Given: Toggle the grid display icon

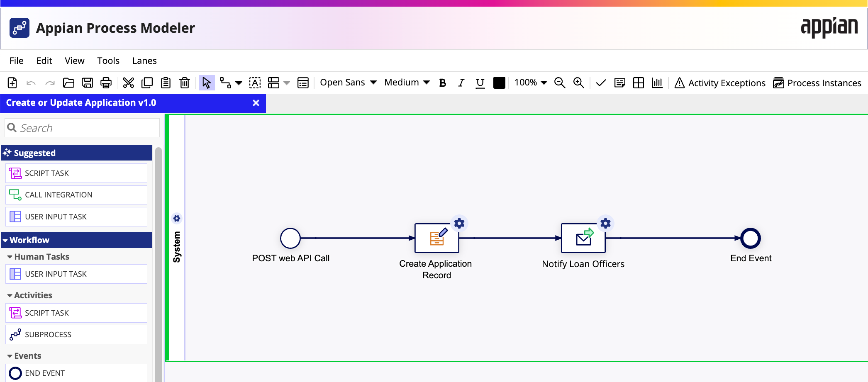Looking at the screenshot, I should [639, 83].
